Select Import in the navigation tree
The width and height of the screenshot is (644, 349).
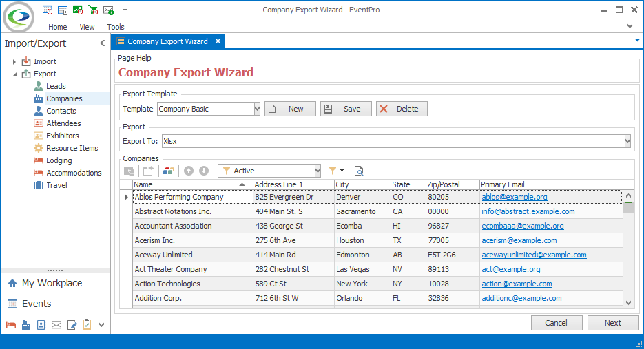point(45,61)
